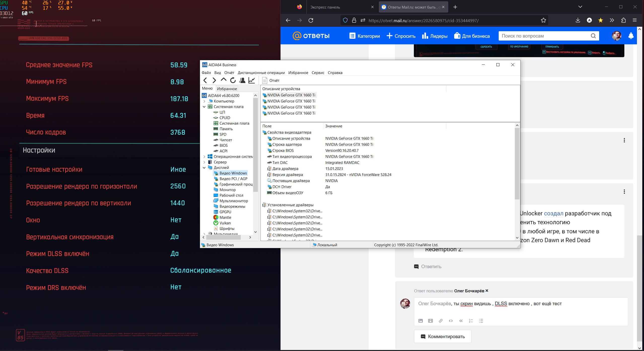Collapse the Дисплей tree branch
The image size is (644, 351).
tap(204, 167)
